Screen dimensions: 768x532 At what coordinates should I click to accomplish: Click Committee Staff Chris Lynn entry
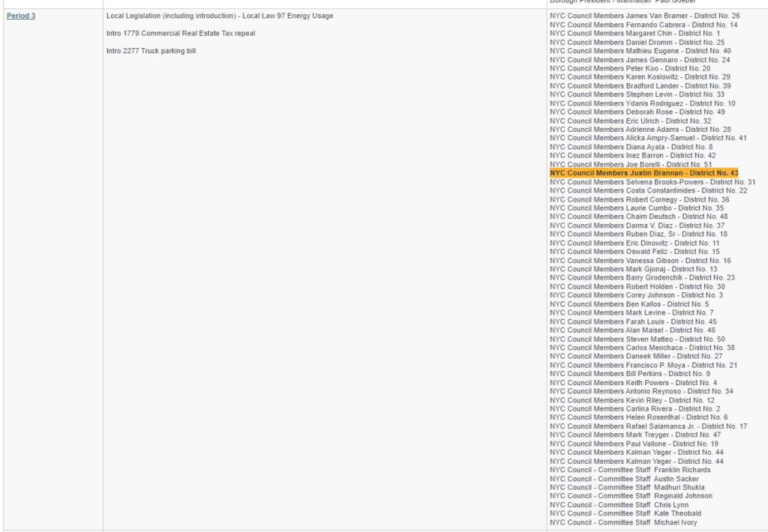pos(619,504)
